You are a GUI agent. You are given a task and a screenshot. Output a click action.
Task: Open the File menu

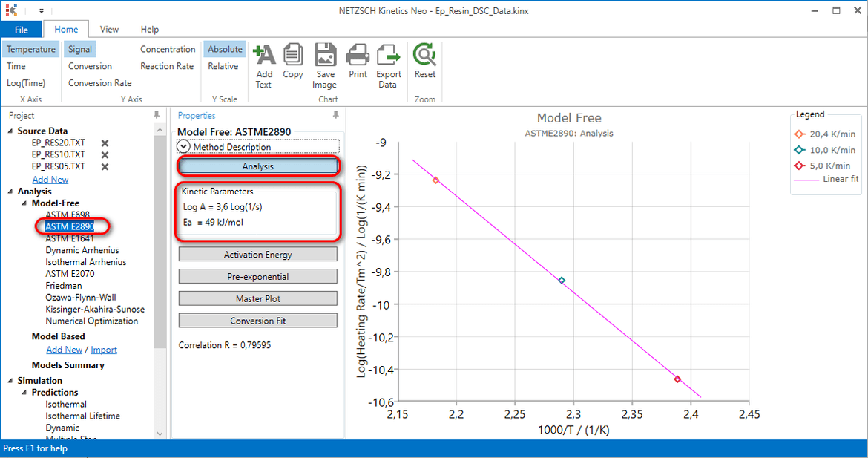click(22, 29)
